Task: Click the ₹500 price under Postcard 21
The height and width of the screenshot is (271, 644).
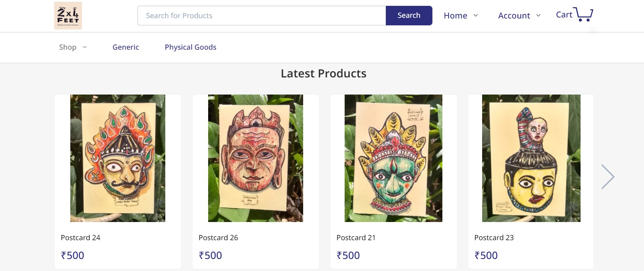Action: pyautogui.click(x=348, y=256)
